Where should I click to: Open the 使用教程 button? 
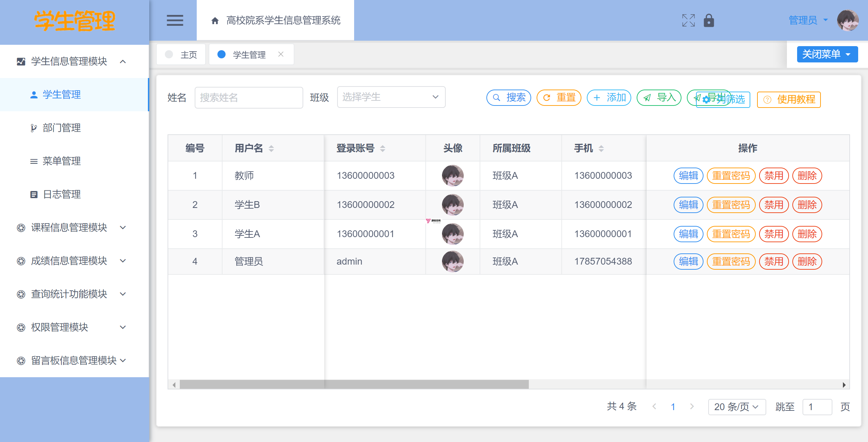(789, 100)
